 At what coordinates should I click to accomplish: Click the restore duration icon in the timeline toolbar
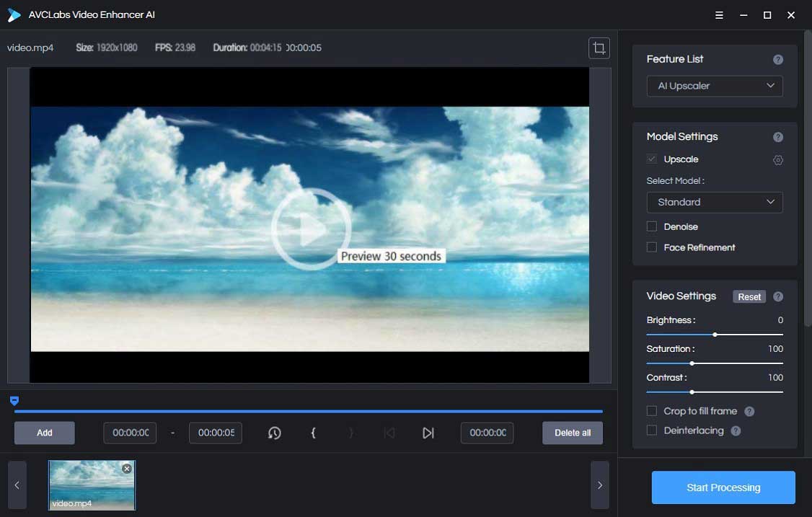pos(275,433)
